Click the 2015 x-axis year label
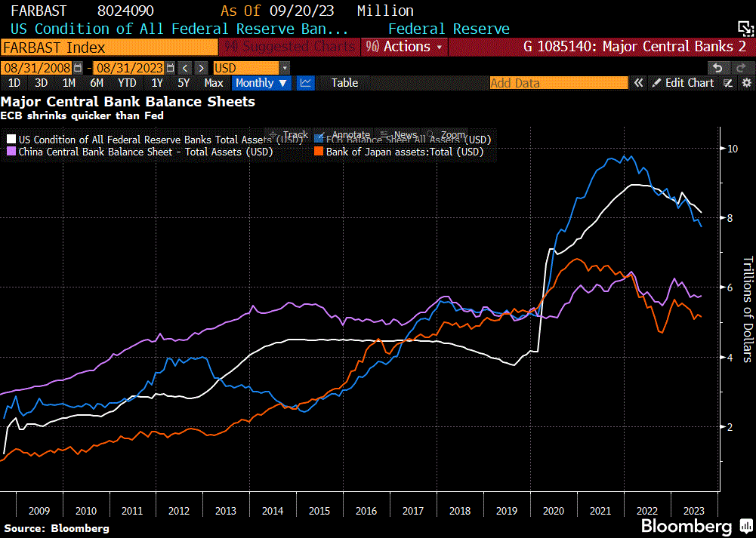 click(x=319, y=511)
